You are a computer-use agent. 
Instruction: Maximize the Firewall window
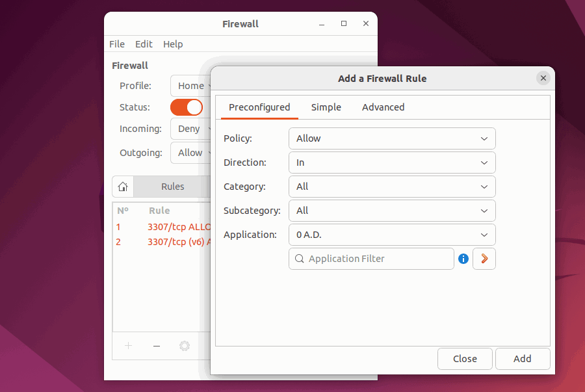344,24
